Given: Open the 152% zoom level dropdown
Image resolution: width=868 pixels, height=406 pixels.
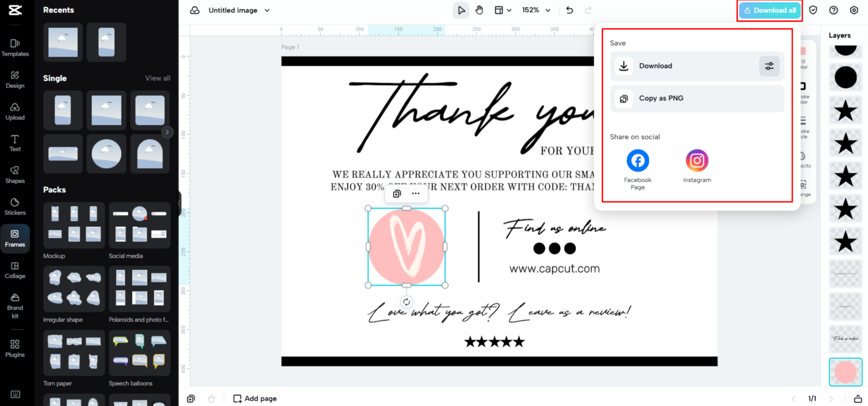Looking at the screenshot, I should coord(548,10).
